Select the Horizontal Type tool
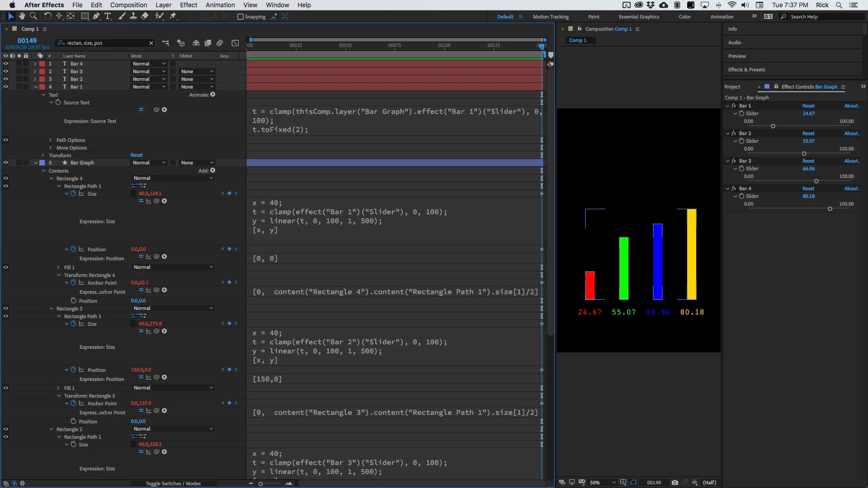 point(108,16)
